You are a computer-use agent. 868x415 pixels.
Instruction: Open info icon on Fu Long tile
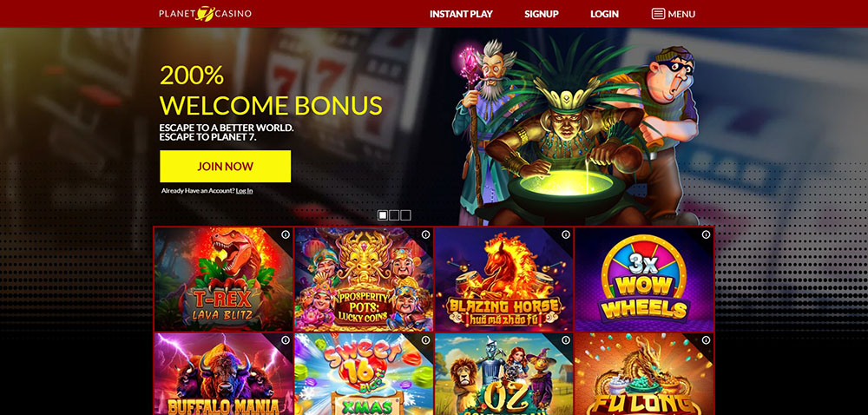(x=706, y=340)
